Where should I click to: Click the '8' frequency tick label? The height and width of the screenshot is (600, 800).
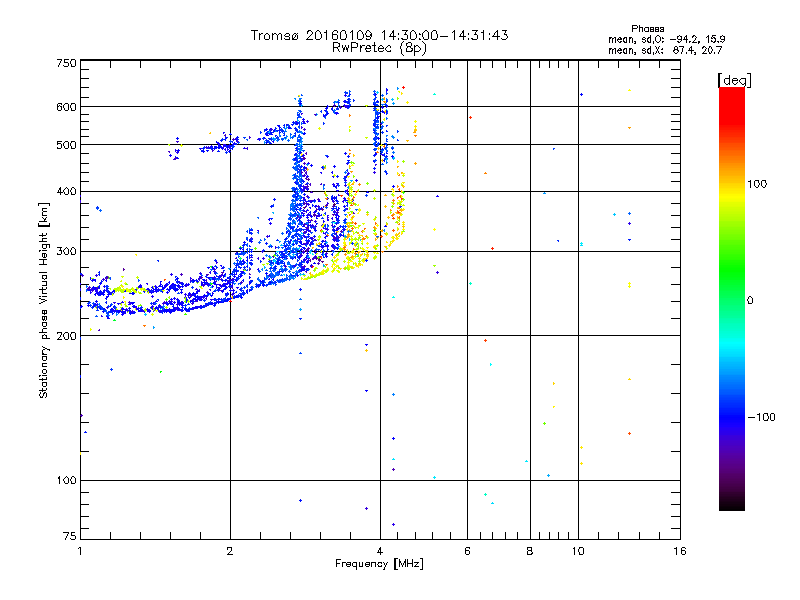pyautogui.click(x=530, y=551)
